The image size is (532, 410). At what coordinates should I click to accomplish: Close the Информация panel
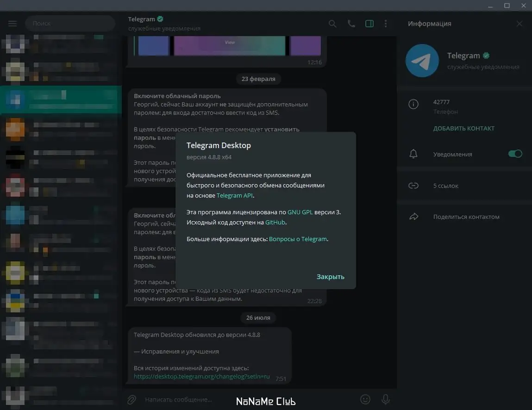[x=519, y=24]
